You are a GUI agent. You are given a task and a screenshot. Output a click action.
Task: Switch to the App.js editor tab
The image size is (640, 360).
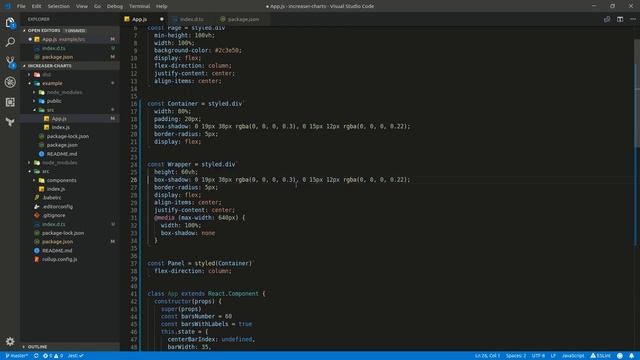pos(144,19)
